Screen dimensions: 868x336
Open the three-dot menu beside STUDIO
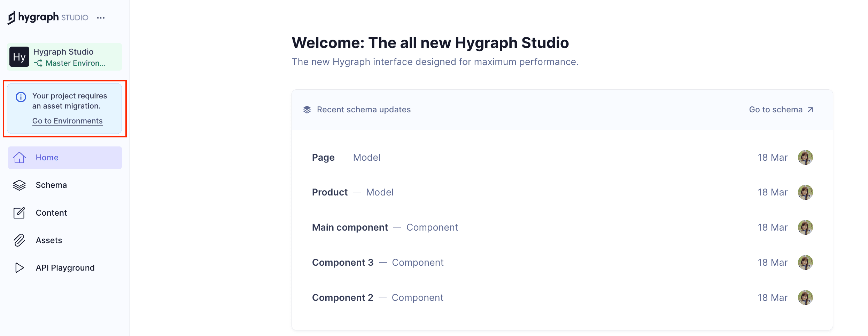101,18
